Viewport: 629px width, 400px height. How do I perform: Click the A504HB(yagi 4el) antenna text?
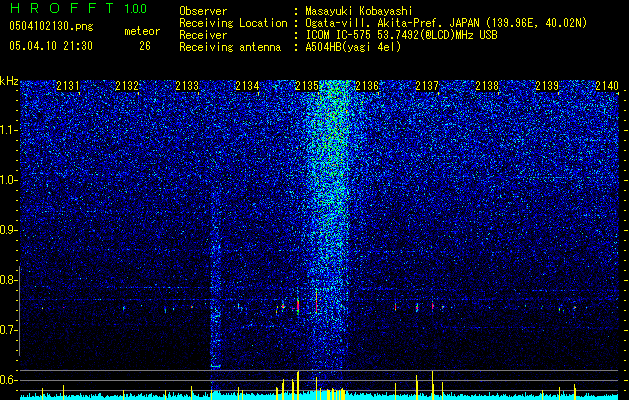(x=353, y=47)
